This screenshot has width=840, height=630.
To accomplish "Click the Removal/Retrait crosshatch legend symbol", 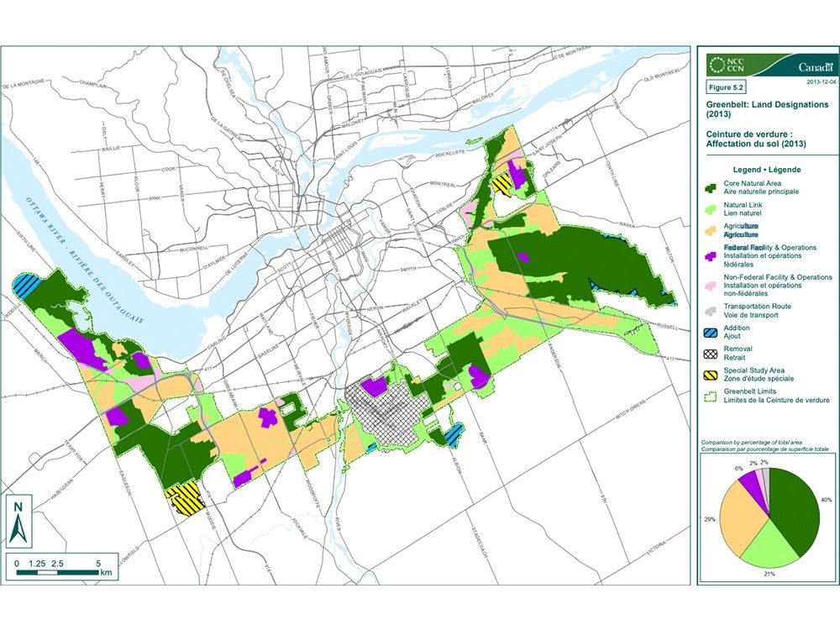I will pos(710,353).
